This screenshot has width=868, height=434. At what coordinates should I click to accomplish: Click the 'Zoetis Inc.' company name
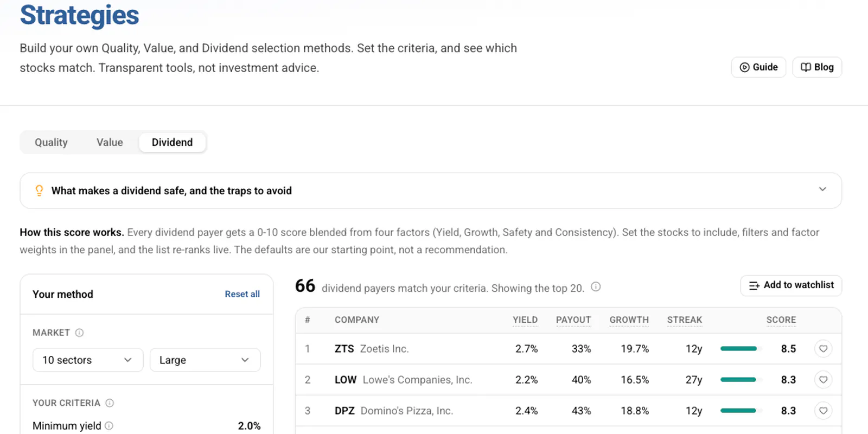[384, 349]
